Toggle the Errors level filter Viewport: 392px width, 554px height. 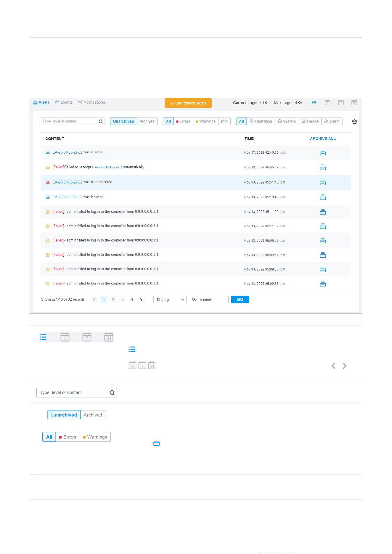(x=183, y=121)
